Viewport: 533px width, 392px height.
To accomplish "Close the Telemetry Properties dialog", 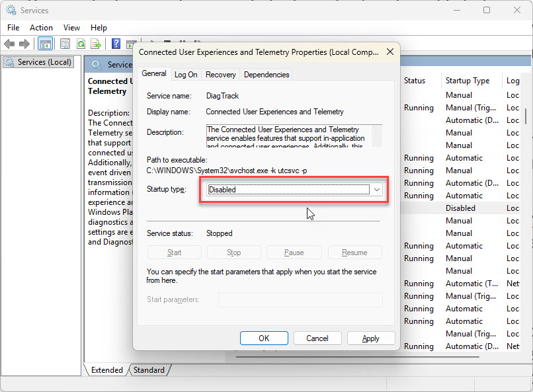I will click(390, 52).
